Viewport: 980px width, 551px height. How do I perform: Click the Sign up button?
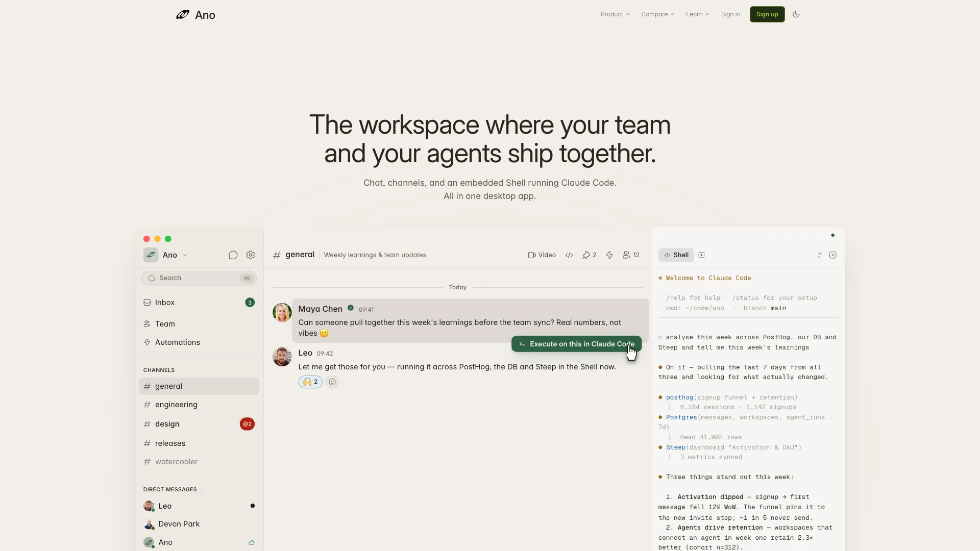(767, 14)
